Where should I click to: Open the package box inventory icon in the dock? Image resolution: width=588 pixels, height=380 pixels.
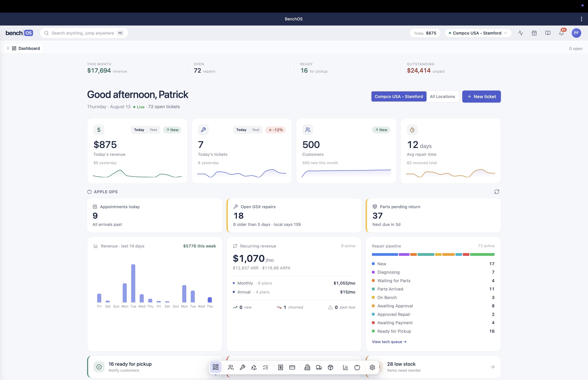click(330, 367)
